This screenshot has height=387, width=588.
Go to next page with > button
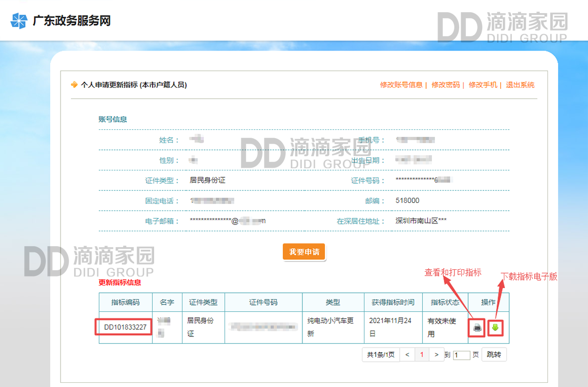436,354
